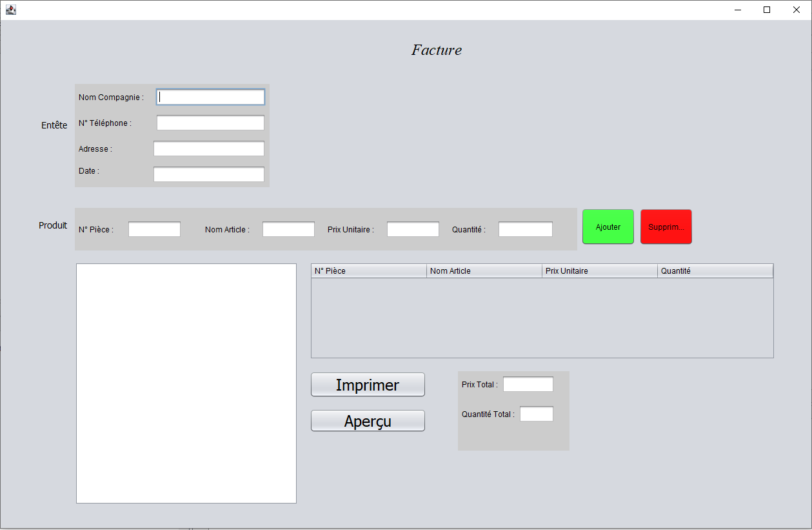The height and width of the screenshot is (530, 812).
Task: Select the Nom Article column header
Action: (484, 271)
